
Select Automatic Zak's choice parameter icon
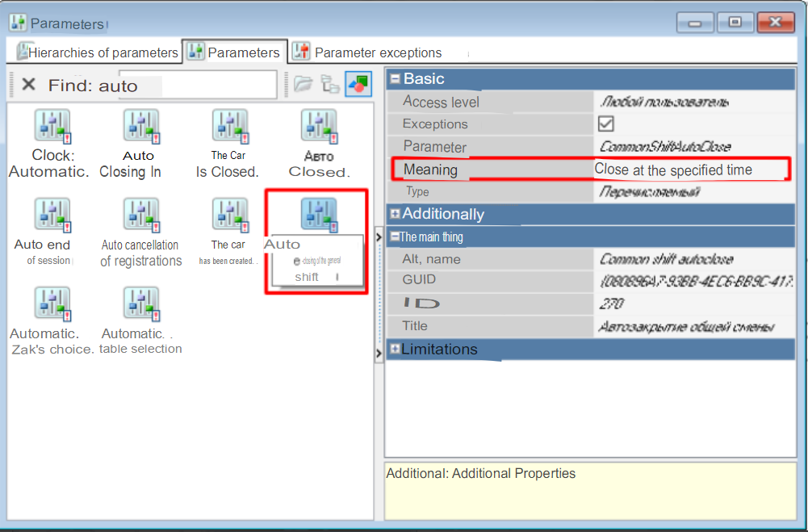(52, 304)
